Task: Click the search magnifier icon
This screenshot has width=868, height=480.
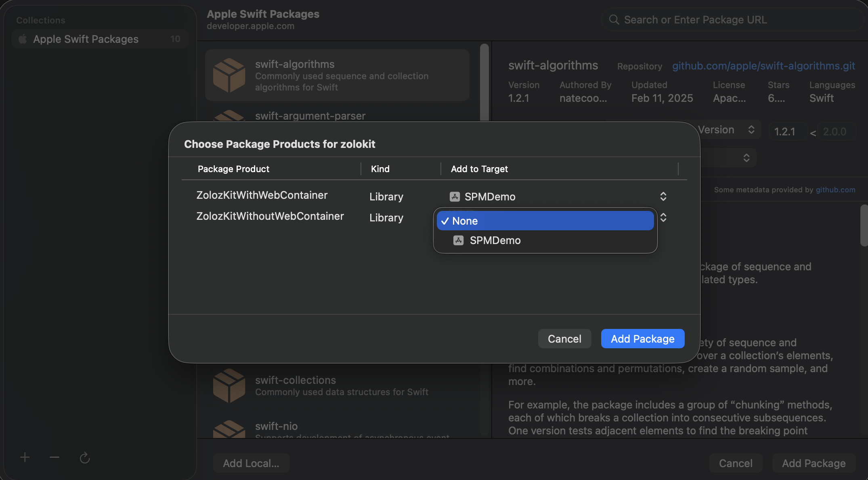Action: [x=614, y=20]
